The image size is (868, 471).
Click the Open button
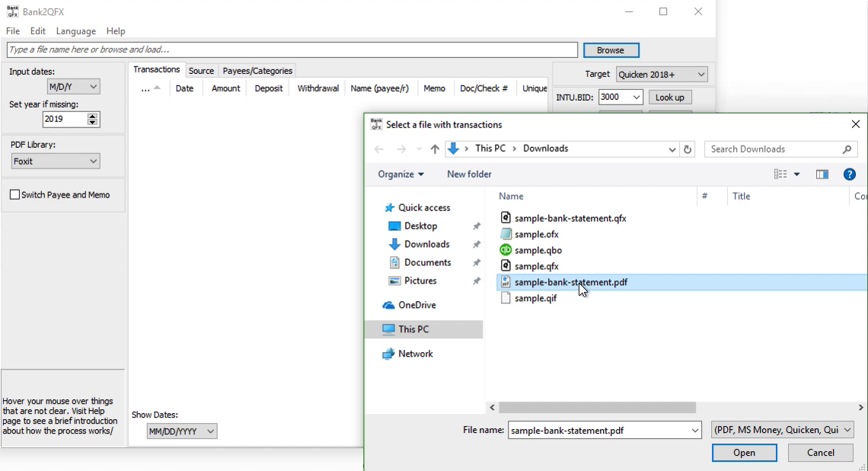(744, 453)
